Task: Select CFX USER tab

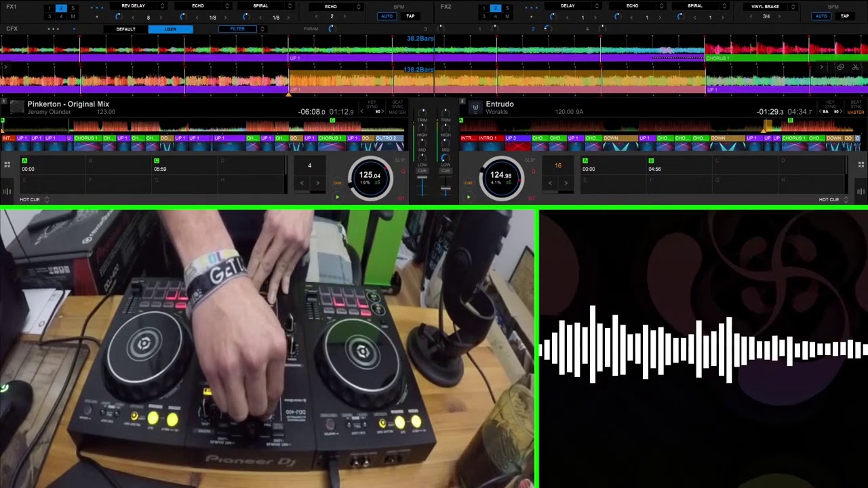Action: tap(170, 29)
